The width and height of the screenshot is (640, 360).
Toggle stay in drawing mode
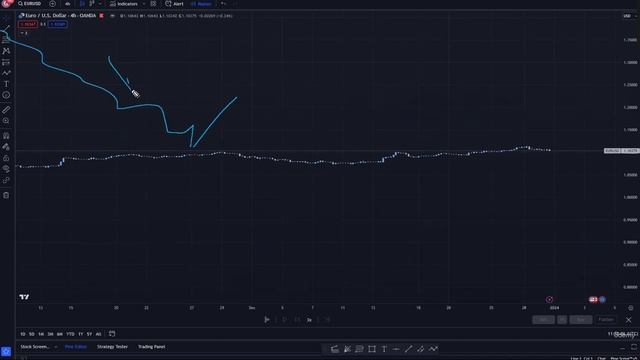pos(6,147)
